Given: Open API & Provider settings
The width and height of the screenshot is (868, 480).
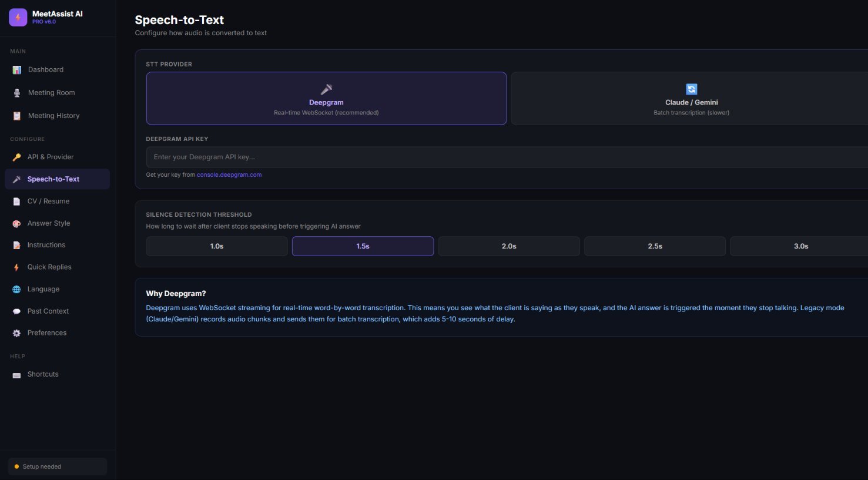Looking at the screenshot, I should click(x=58, y=157).
